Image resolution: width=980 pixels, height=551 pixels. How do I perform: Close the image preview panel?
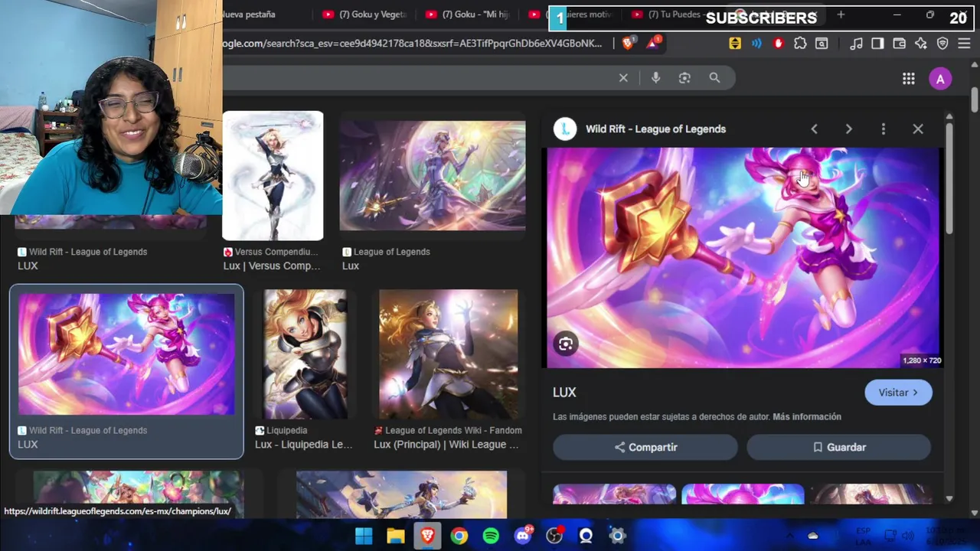tap(918, 129)
